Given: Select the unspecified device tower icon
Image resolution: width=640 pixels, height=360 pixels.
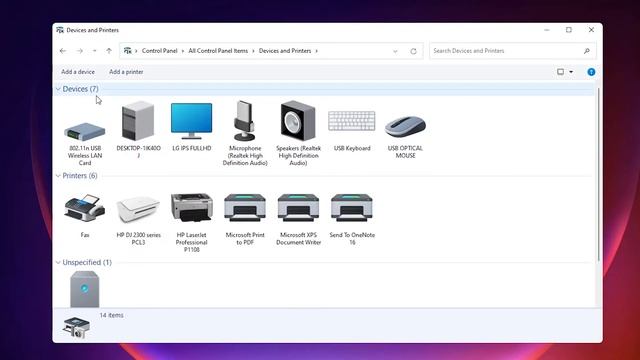Looking at the screenshot, I should 84,289.
